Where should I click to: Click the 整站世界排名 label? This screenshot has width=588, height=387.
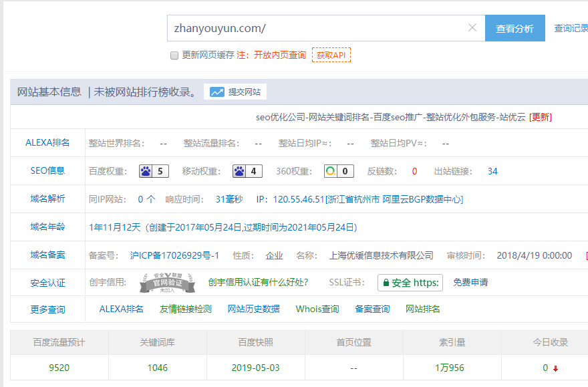coord(117,143)
